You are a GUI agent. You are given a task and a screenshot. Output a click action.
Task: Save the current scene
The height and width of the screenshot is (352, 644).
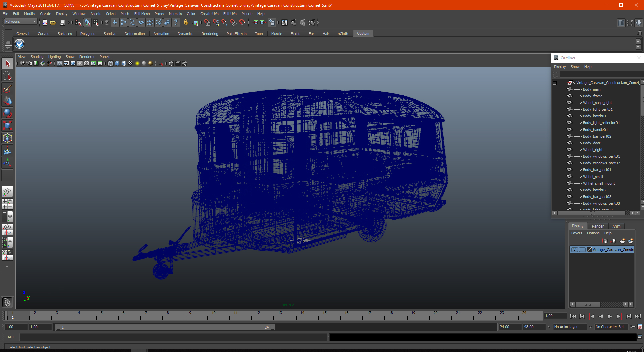[x=62, y=22]
